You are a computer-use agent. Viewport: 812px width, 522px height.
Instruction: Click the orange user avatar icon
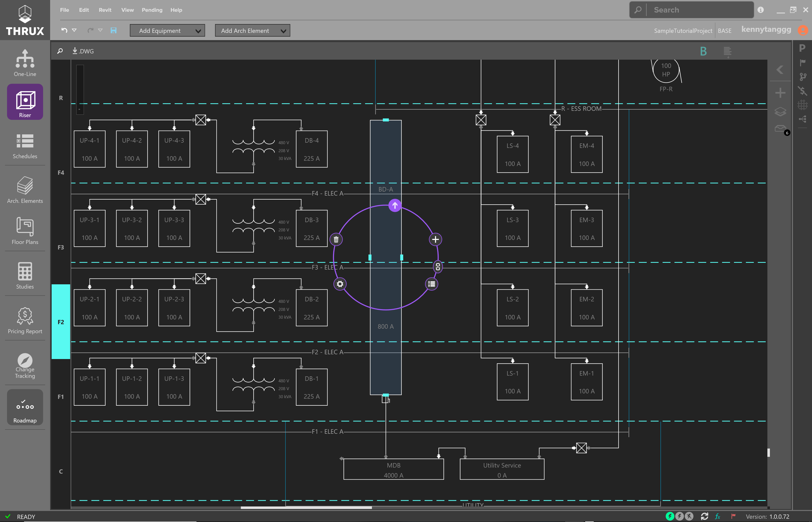point(803,30)
